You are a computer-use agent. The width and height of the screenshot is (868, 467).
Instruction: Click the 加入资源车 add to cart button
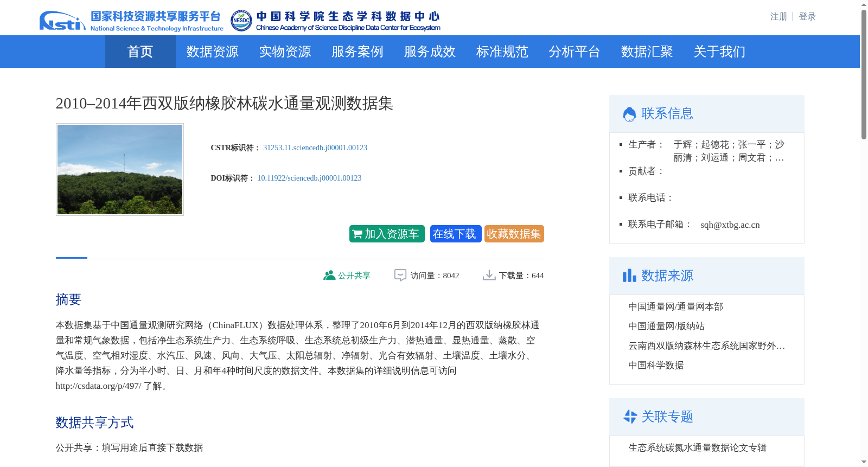pos(387,234)
